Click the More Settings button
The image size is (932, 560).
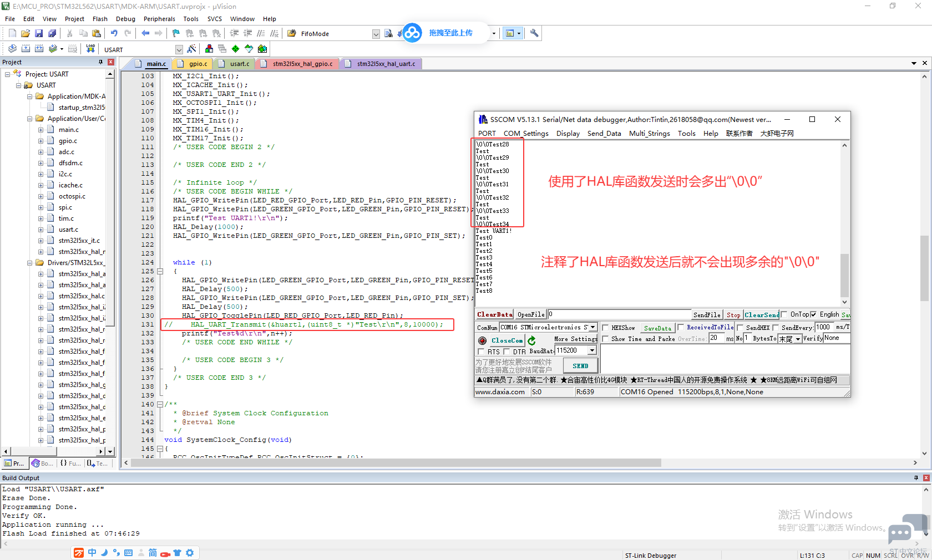[x=575, y=339]
